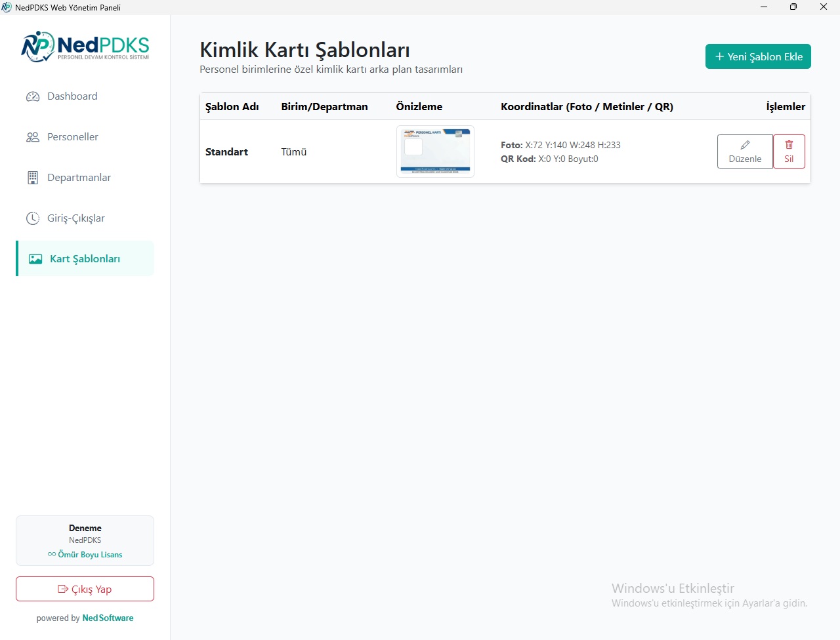Click the trash icon on Sil
This screenshot has height=640, width=840.
(x=789, y=145)
